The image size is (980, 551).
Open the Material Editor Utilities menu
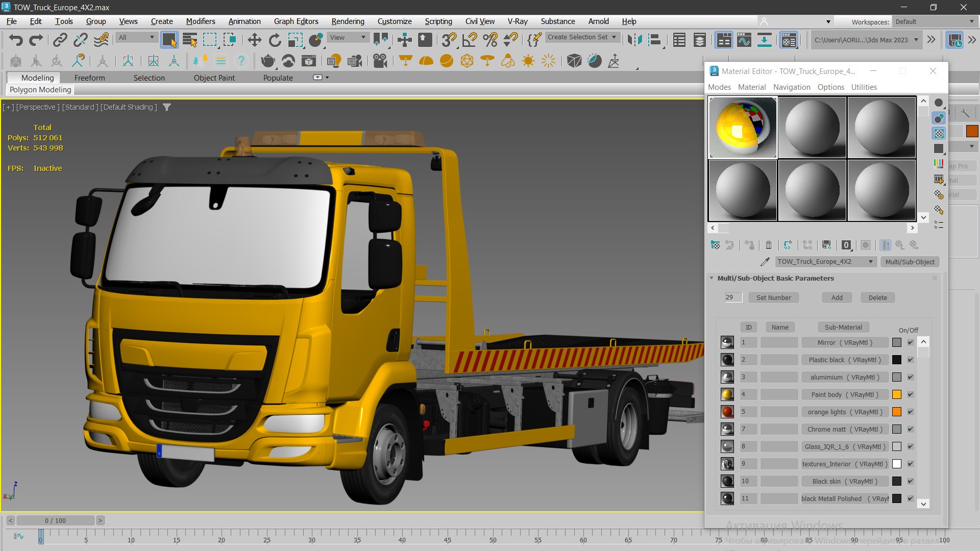pyautogui.click(x=864, y=87)
